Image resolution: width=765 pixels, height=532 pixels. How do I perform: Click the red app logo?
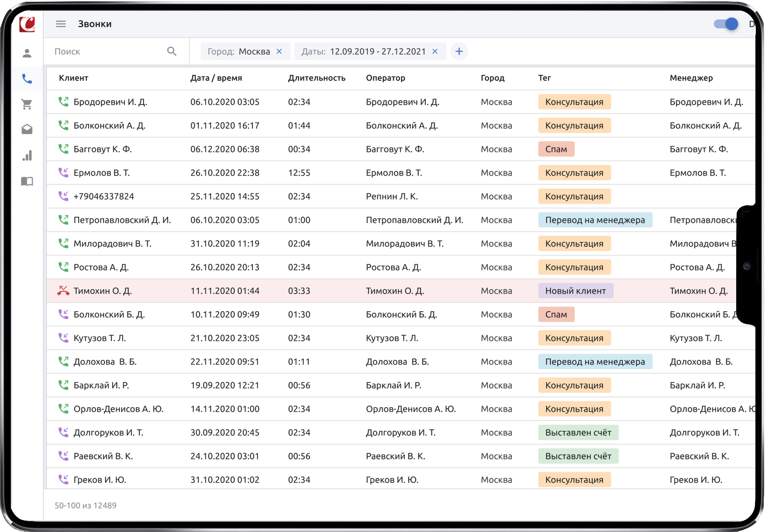[27, 24]
